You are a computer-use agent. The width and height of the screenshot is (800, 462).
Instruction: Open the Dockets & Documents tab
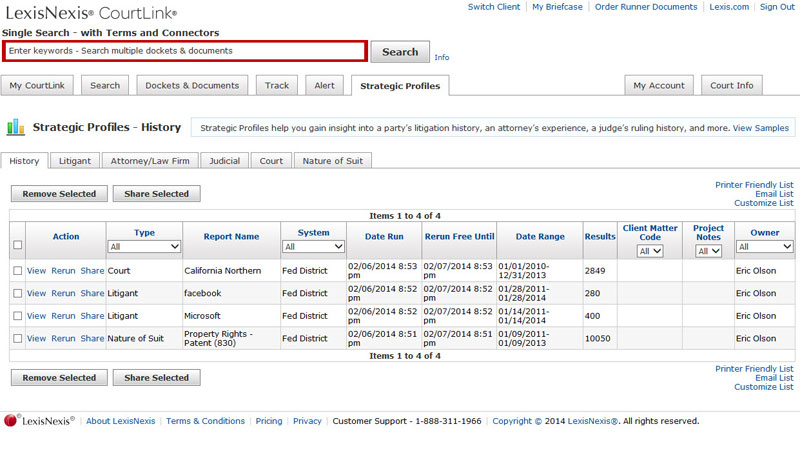pyautogui.click(x=192, y=85)
